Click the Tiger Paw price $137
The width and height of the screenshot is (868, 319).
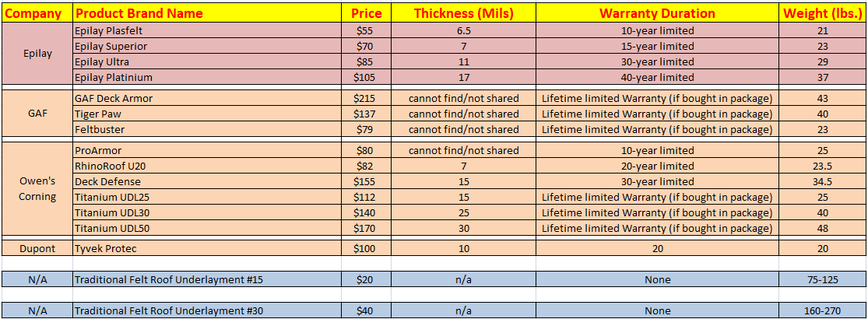click(x=364, y=114)
